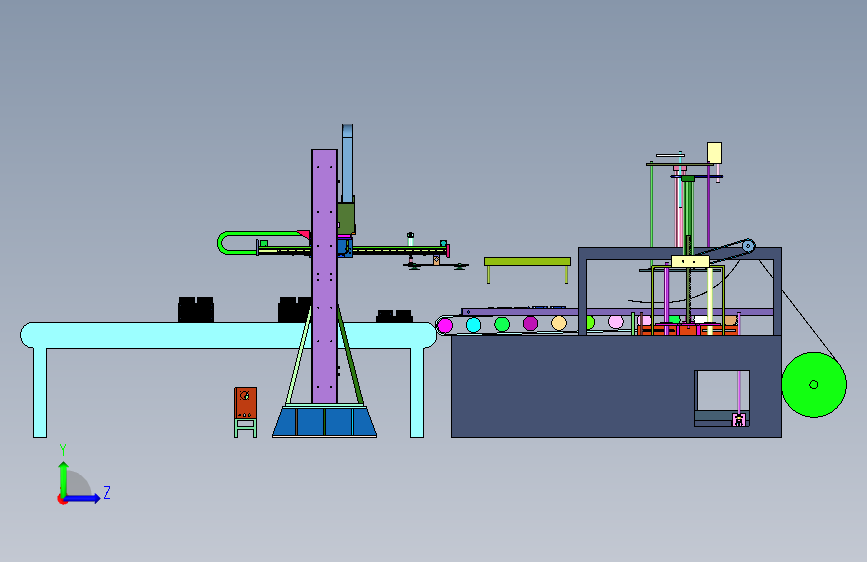Select the suction cup gripper under the arm
This screenshot has height=562, width=867.
[x=436, y=266]
